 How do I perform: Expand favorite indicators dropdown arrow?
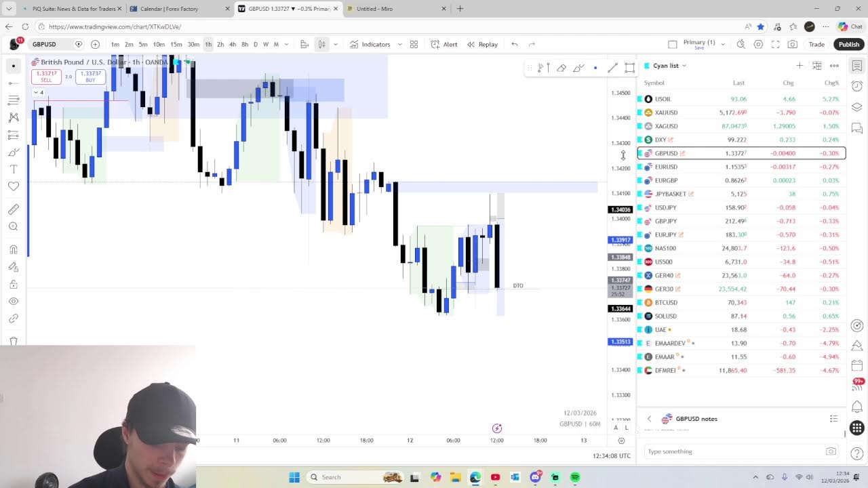[x=399, y=44]
